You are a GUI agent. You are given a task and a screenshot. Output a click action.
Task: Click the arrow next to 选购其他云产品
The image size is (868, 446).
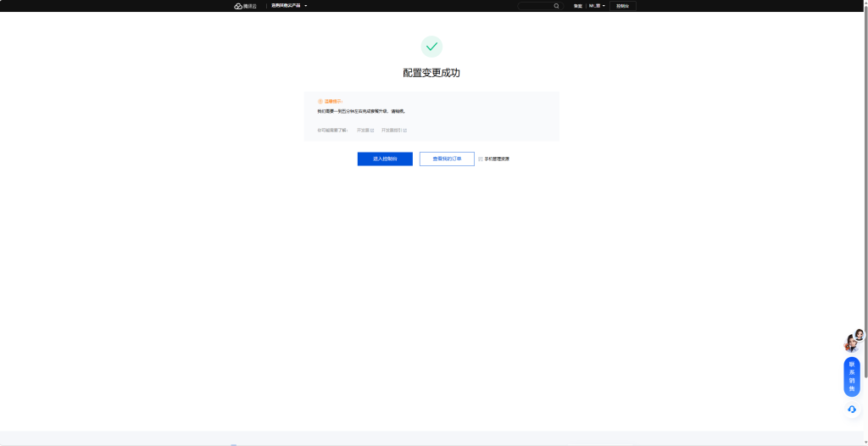point(305,6)
